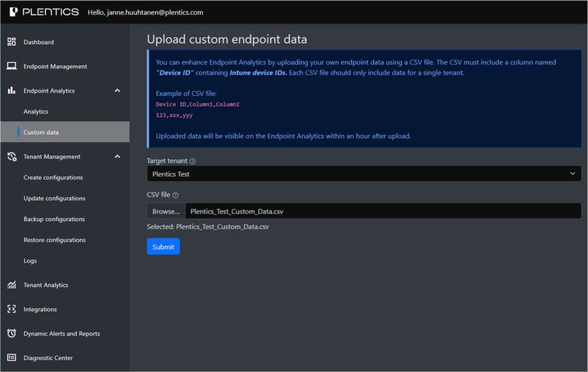Click the 'Uploaded data will be visible' note

point(283,136)
